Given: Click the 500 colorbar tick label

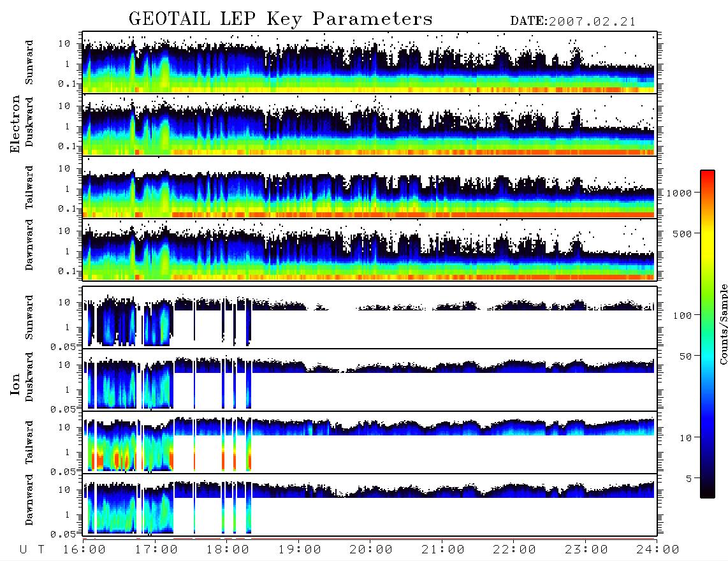Looking at the screenshot, I should (x=683, y=233).
